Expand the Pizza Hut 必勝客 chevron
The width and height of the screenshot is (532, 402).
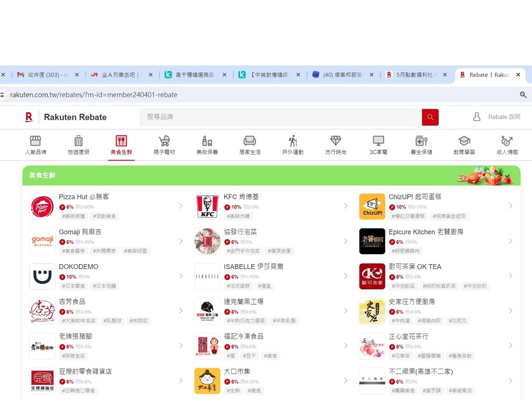coord(181,206)
